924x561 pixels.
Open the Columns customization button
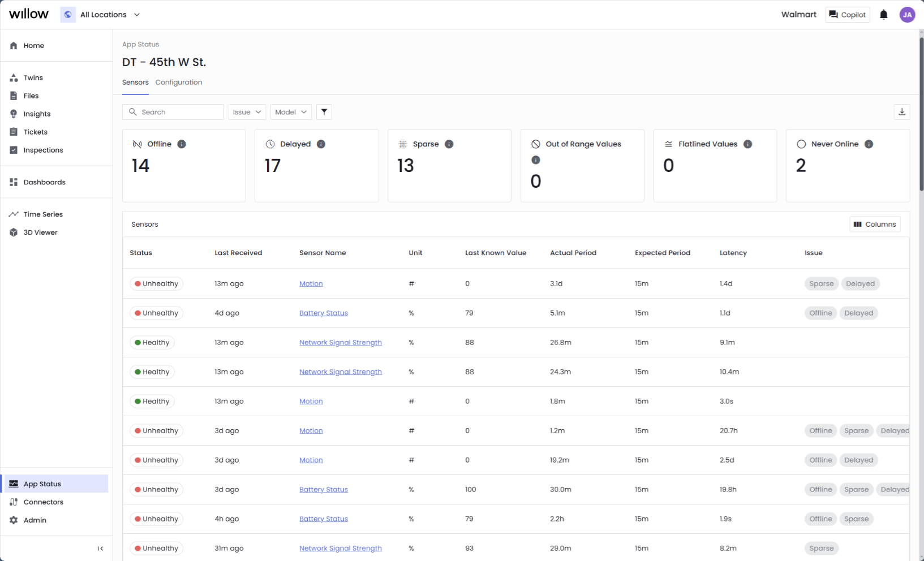pos(875,224)
